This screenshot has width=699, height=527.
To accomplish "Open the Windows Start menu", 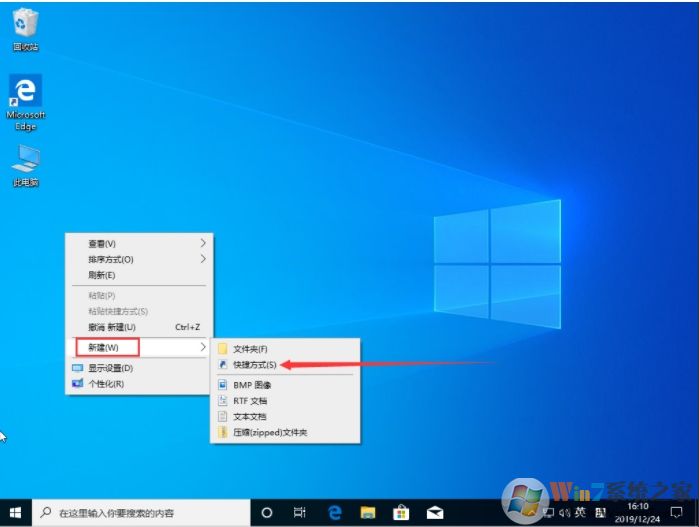I will pos(15,513).
